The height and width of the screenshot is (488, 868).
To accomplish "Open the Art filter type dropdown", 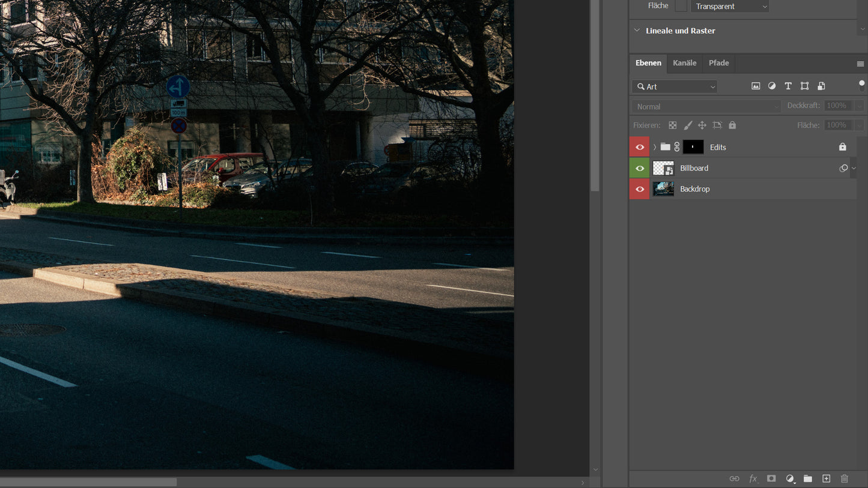I will tap(675, 86).
